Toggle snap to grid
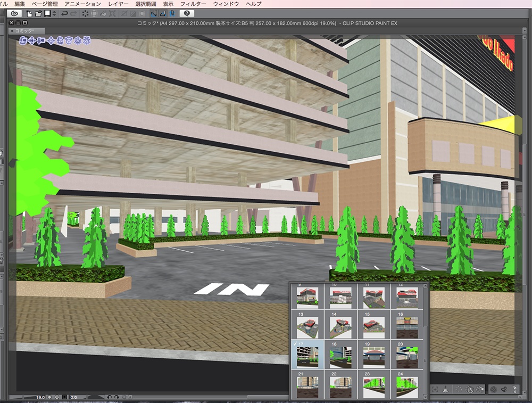532x403 pixels. point(172,14)
